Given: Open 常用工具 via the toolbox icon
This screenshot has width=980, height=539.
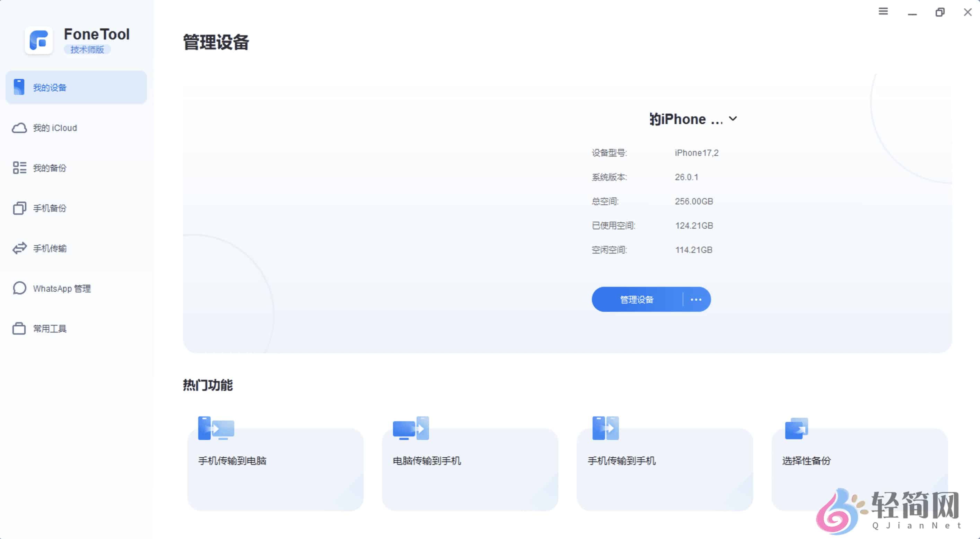Looking at the screenshot, I should 19,328.
